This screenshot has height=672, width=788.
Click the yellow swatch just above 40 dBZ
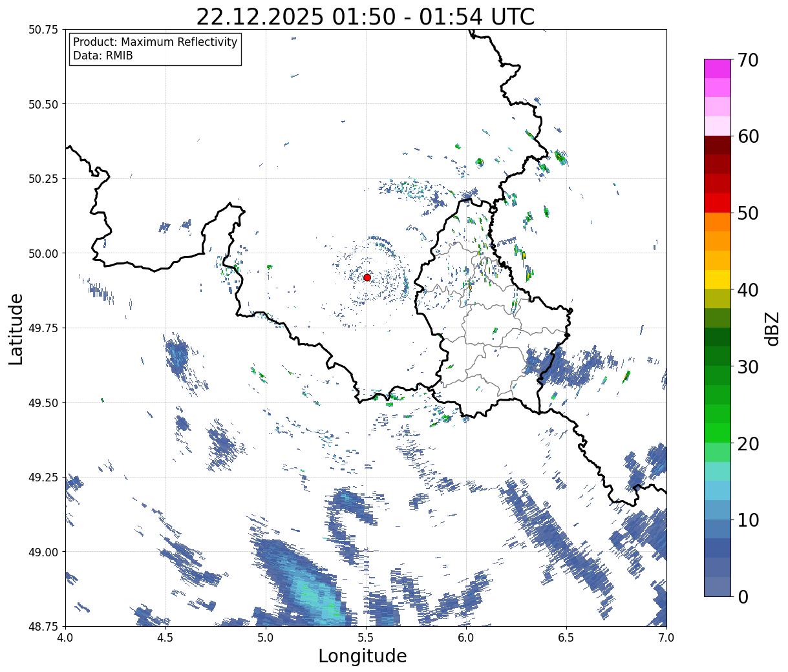718,279
